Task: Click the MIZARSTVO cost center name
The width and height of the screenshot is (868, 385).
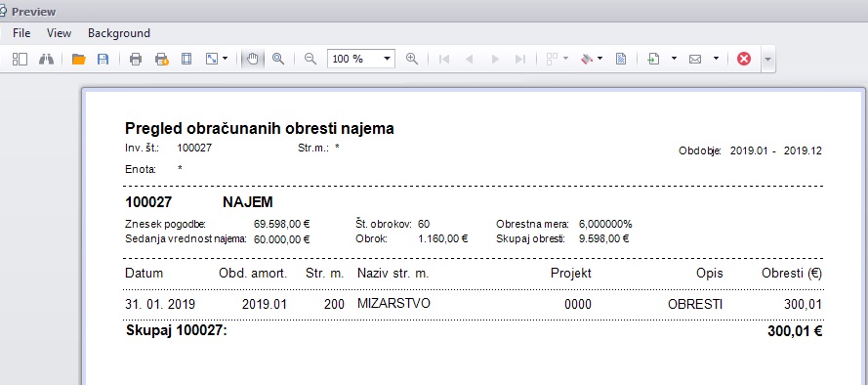Action: [x=393, y=303]
